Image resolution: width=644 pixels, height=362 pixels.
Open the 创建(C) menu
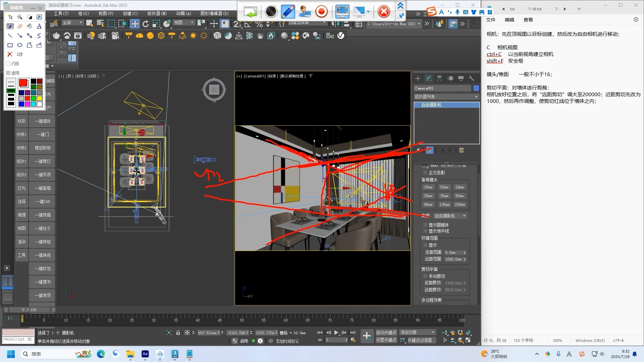130,13
